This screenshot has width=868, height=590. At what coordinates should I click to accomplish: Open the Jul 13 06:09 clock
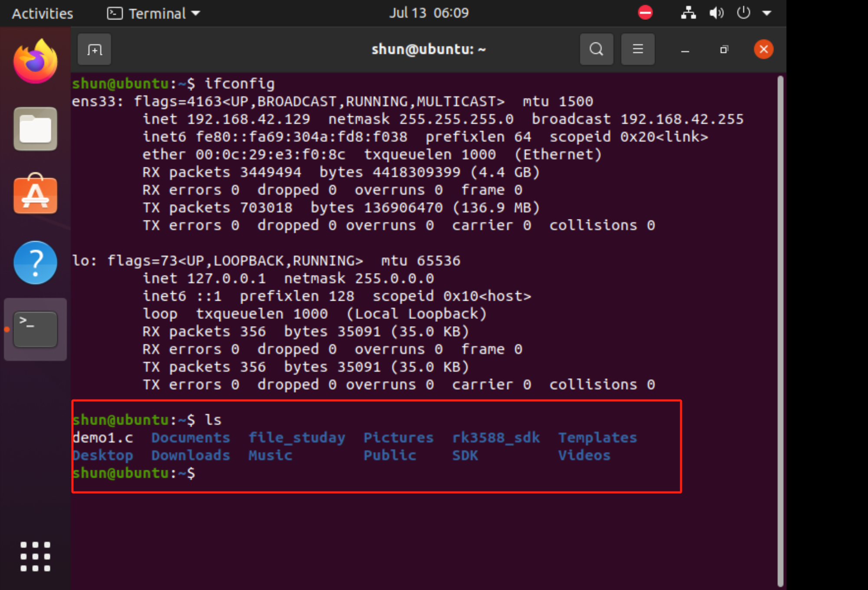pos(429,13)
